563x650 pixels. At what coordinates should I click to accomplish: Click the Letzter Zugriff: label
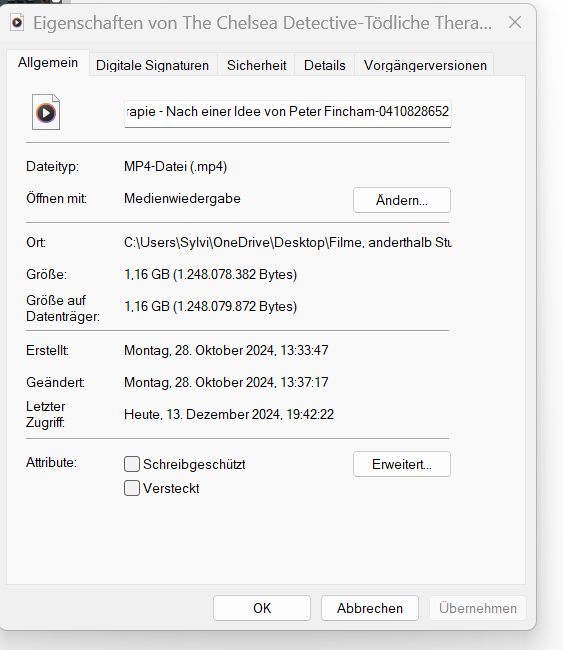pyautogui.click(x=46, y=415)
